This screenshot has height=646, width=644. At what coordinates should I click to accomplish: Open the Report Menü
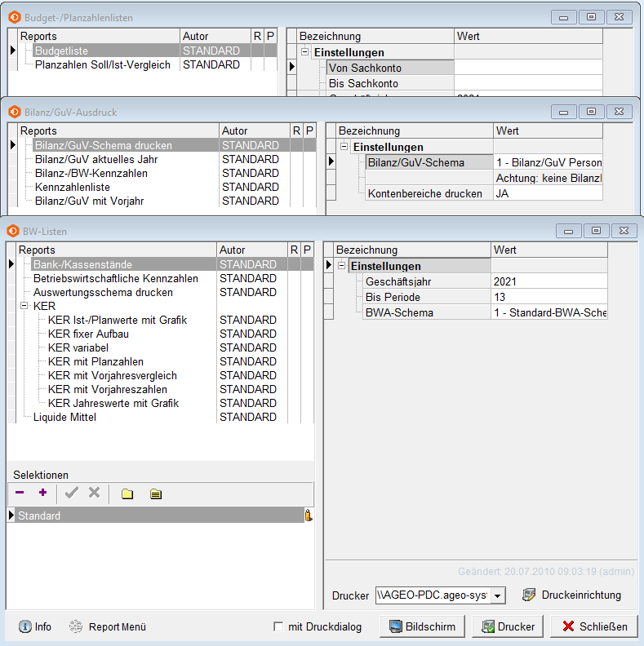(108, 626)
